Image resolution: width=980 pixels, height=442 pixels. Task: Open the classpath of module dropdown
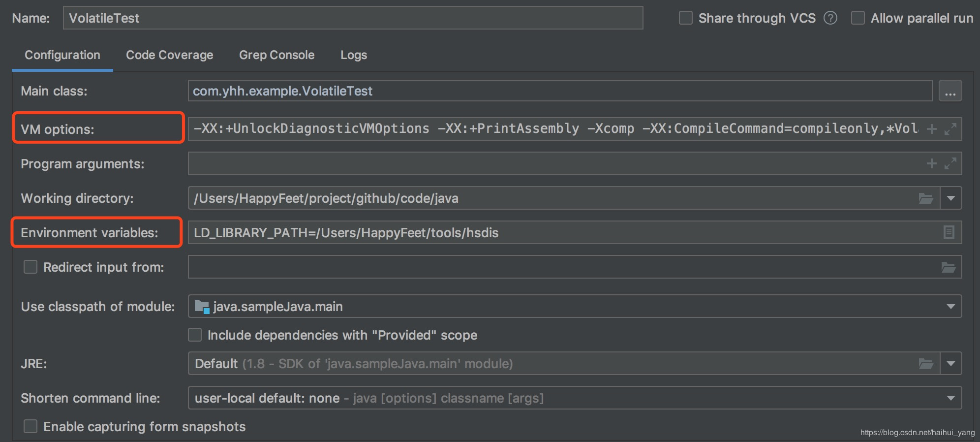click(x=950, y=307)
